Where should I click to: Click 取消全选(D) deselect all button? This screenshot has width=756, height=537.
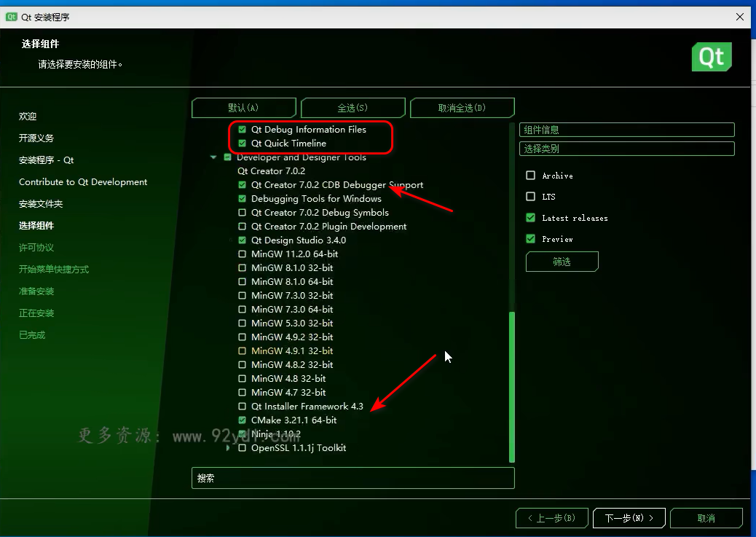462,108
